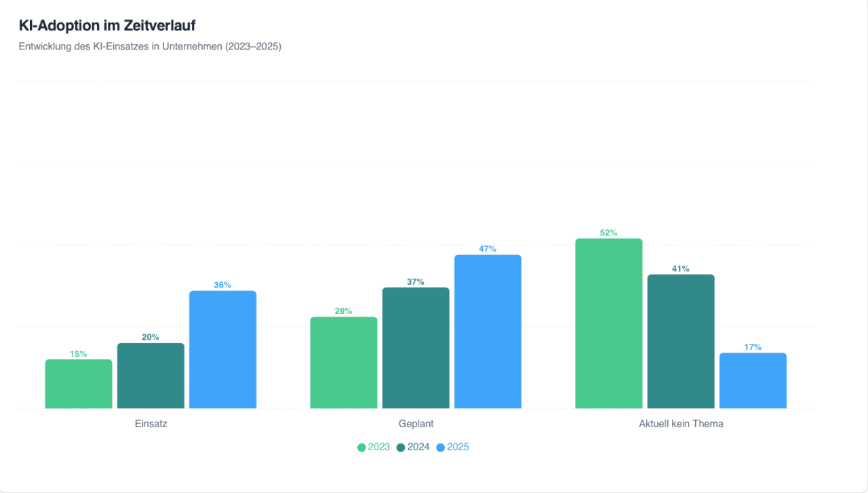Click the KI-Adoption im Zeitverlauf title

coord(107,26)
